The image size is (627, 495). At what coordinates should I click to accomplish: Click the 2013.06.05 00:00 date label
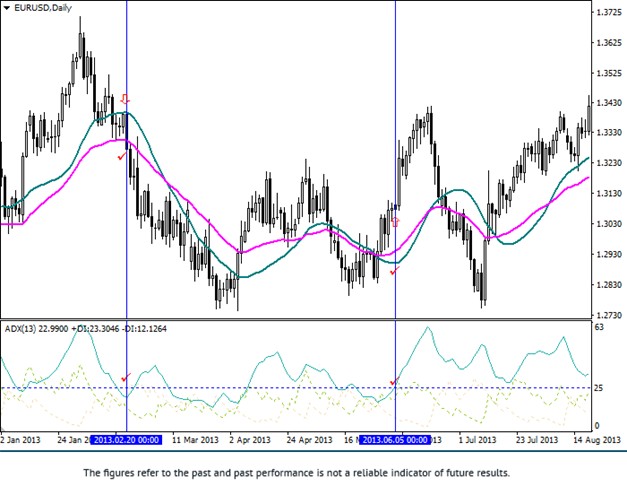click(395, 440)
